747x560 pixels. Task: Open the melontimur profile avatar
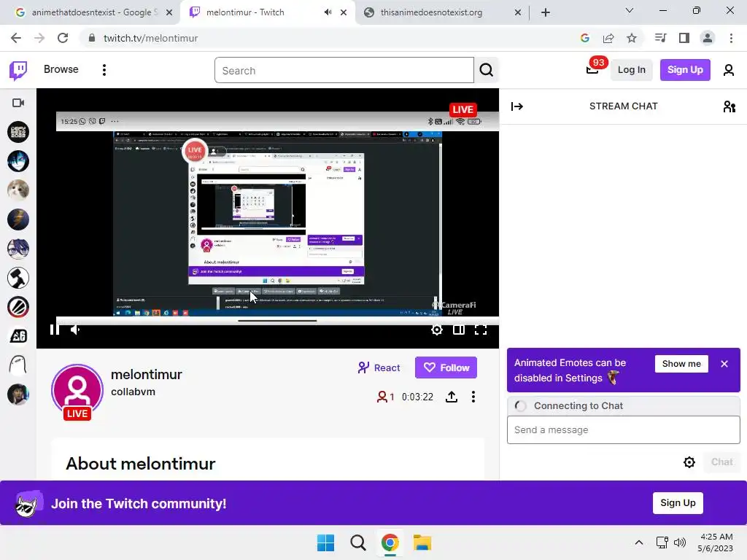(77, 391)
